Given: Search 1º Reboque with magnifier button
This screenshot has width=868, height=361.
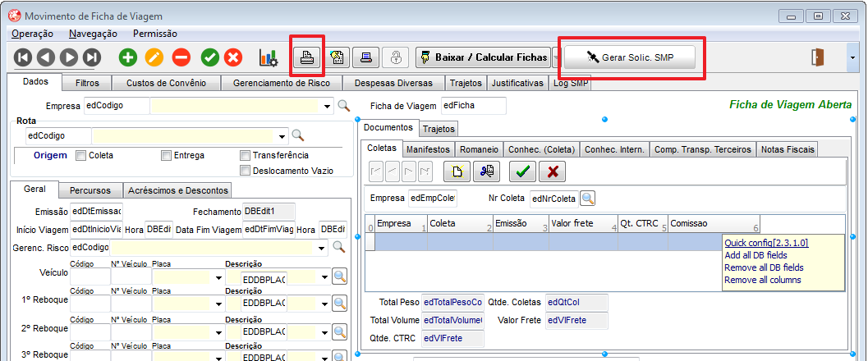Looking at the screenshot, I should point(339,303).
